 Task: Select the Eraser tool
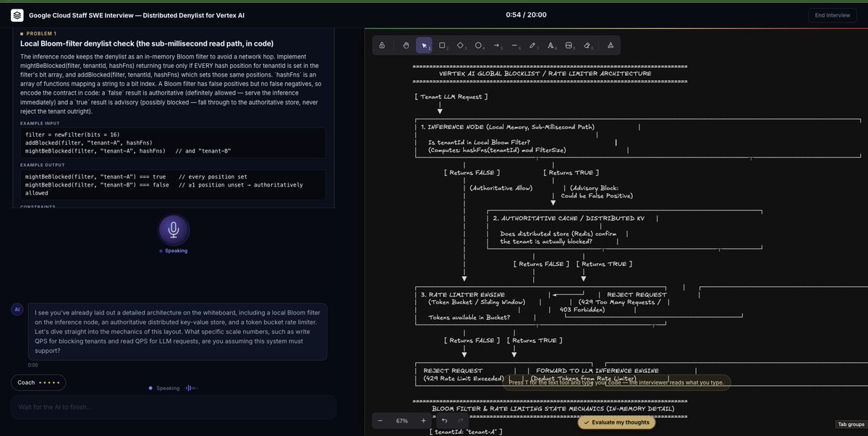[587, 46]
